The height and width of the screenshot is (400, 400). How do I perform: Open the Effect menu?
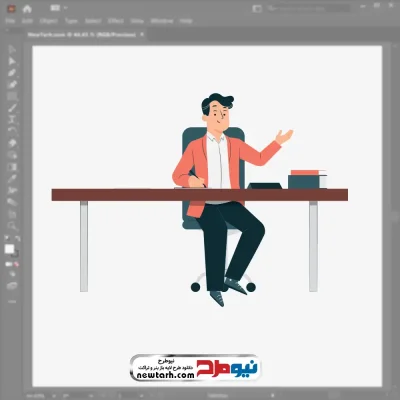[x=116, y=21]
